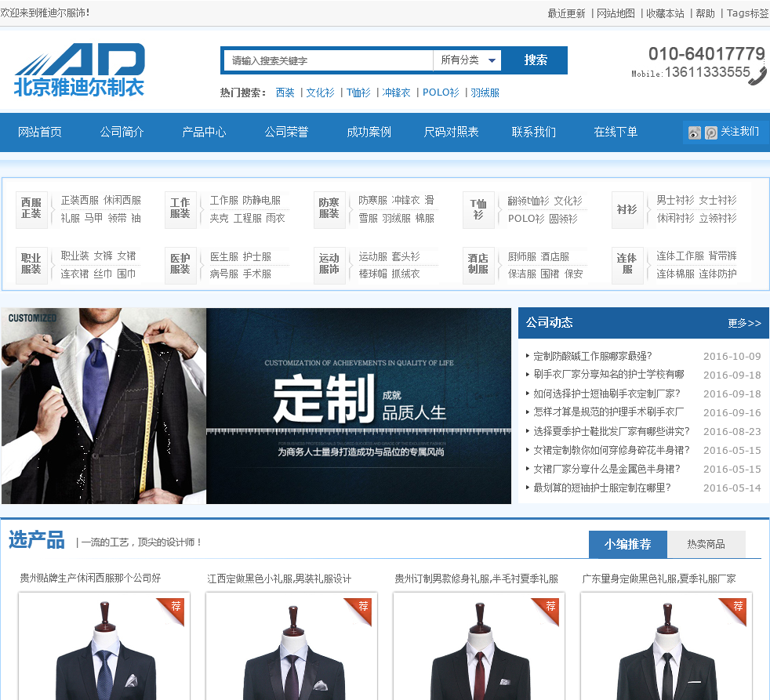Click the 女士衬衫 subcategory link
Viewport: 770px width, 700px height.
coord(718,201)
